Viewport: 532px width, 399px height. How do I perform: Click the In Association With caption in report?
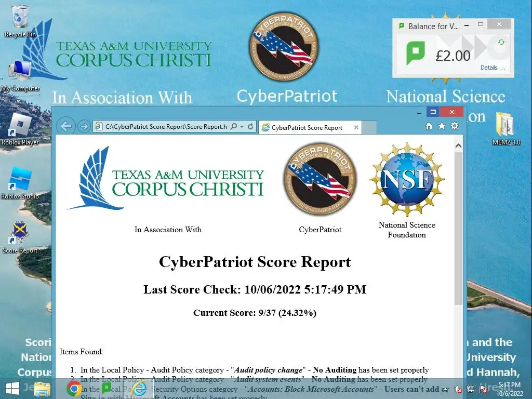(168, 230)
